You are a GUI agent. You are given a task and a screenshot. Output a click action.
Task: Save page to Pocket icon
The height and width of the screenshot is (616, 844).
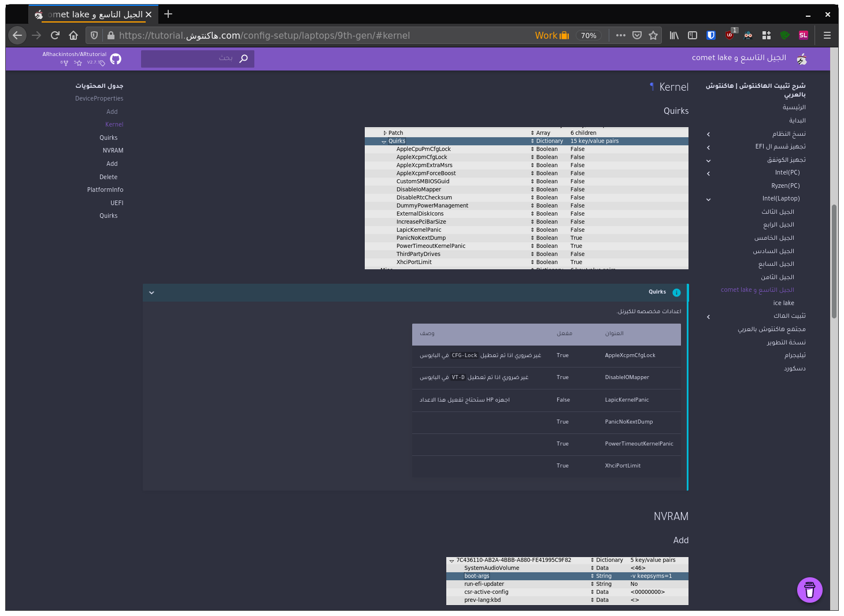tap(637, 35)
